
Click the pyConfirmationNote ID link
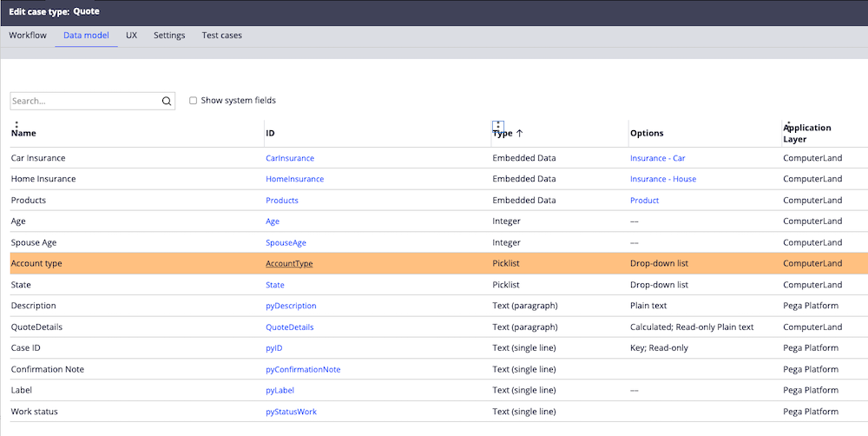click(303, 369)
